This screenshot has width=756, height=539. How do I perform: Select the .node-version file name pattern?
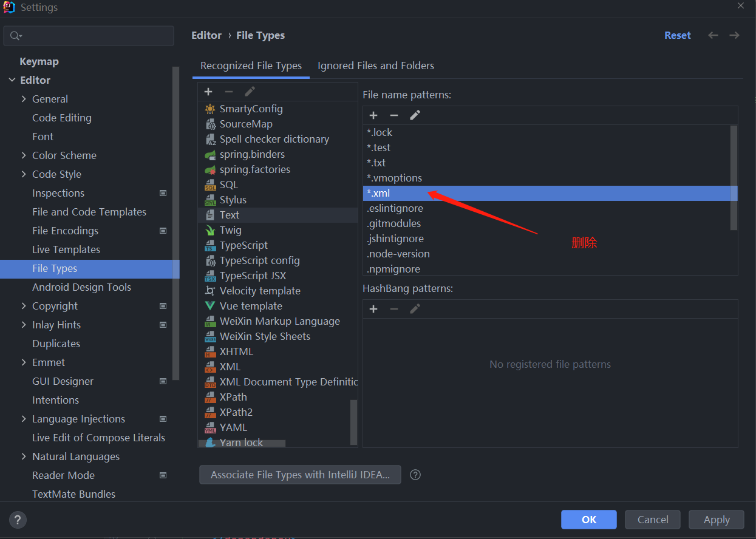[x=547, y=254]
